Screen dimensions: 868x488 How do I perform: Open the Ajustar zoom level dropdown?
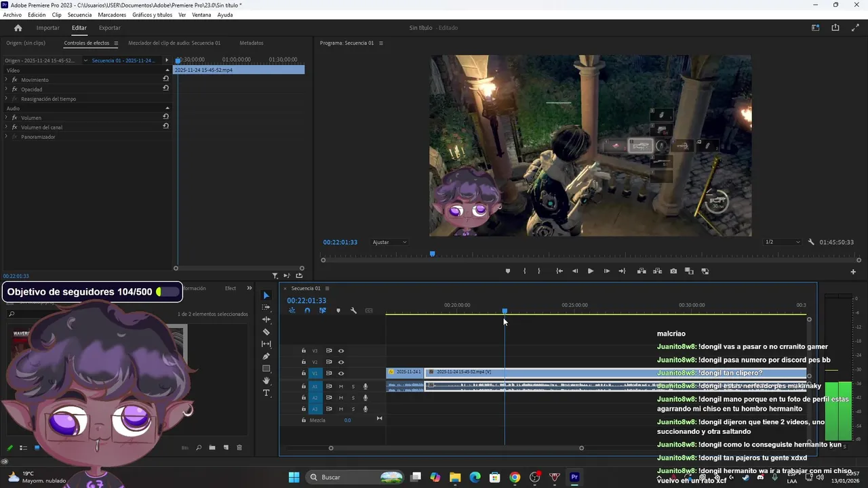click(389, 242)
